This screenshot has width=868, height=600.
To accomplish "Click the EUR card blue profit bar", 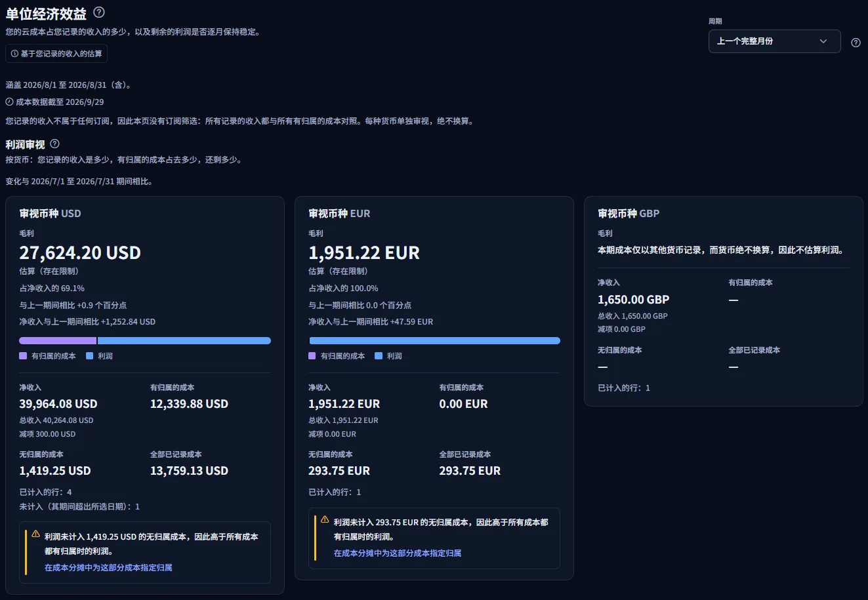I will pos(434,341).
